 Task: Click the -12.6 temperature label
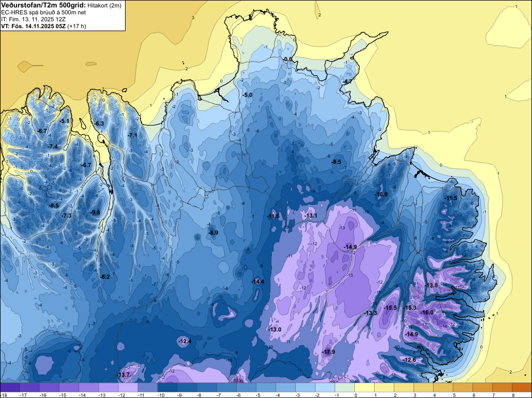tap(409, 360)
